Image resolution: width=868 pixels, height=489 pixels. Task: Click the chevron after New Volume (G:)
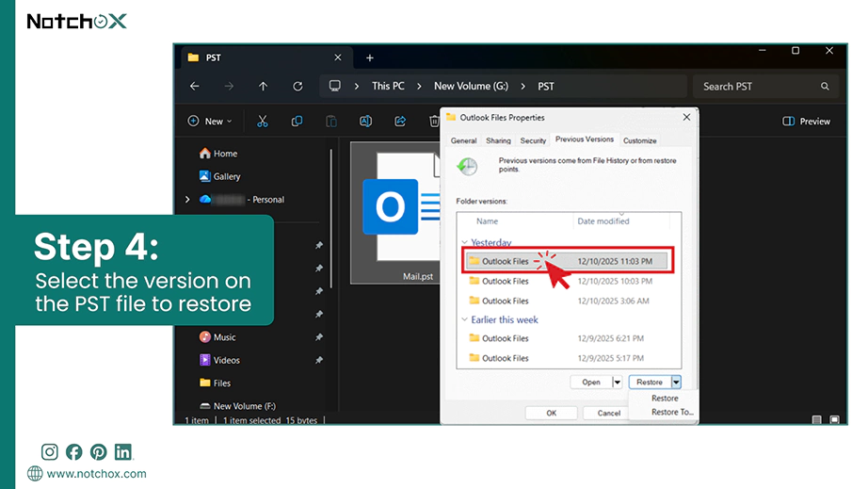point(522,87)
